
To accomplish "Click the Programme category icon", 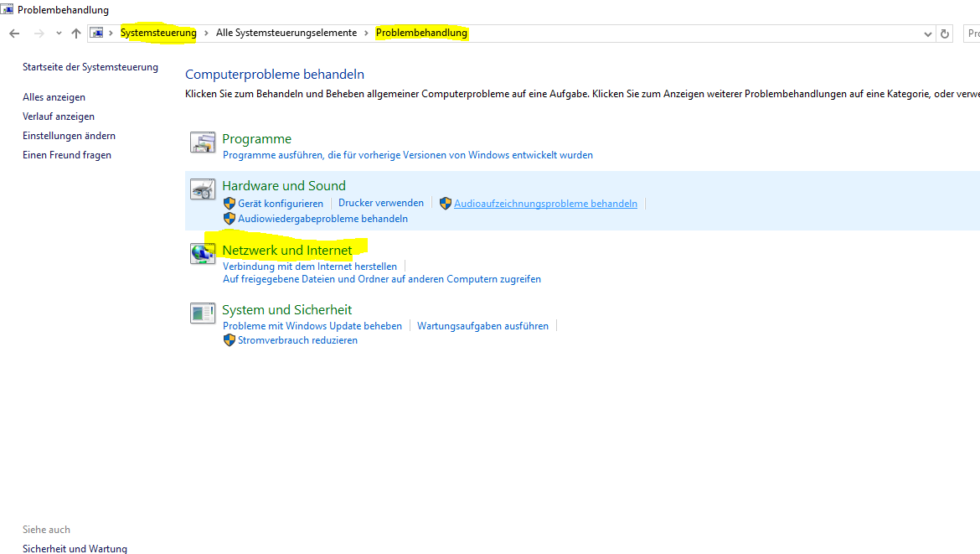I will pyautogui.click(x=203, y=142).
